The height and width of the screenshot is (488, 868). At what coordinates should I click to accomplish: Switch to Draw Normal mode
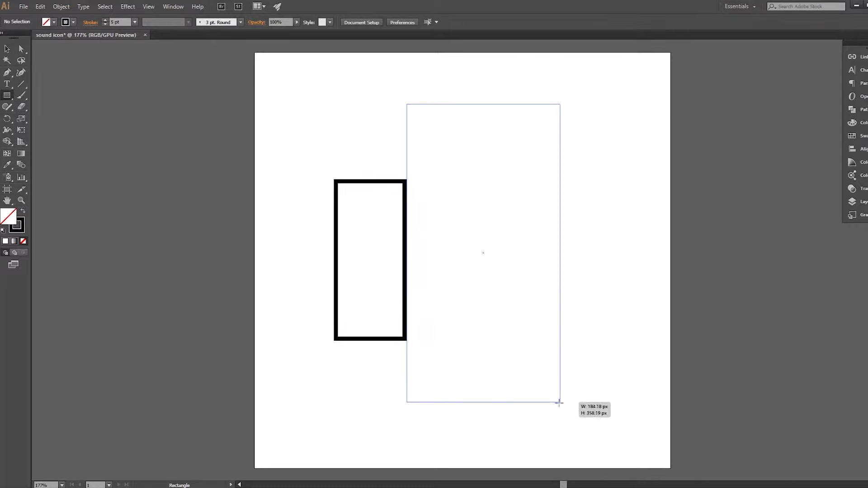click(5, 253)
